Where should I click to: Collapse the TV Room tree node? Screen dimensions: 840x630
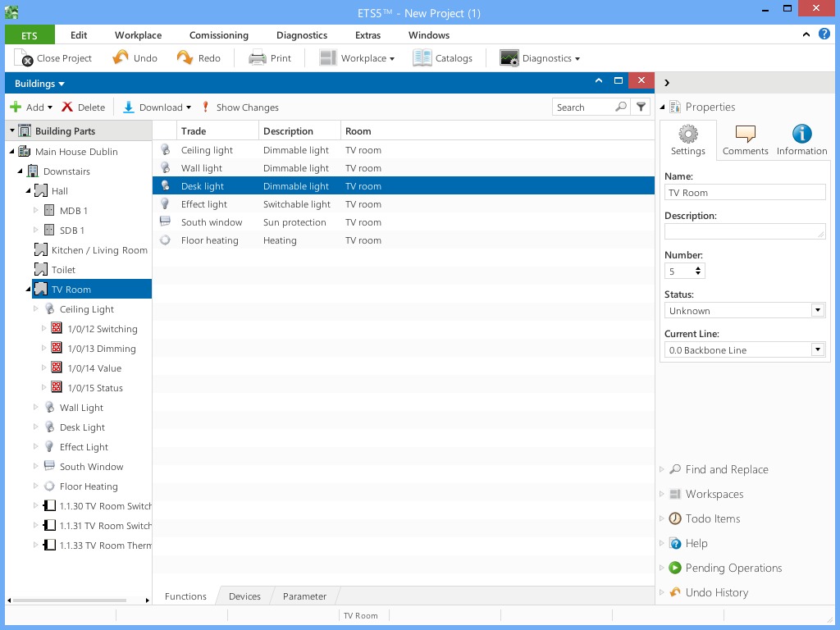point(28,290)
